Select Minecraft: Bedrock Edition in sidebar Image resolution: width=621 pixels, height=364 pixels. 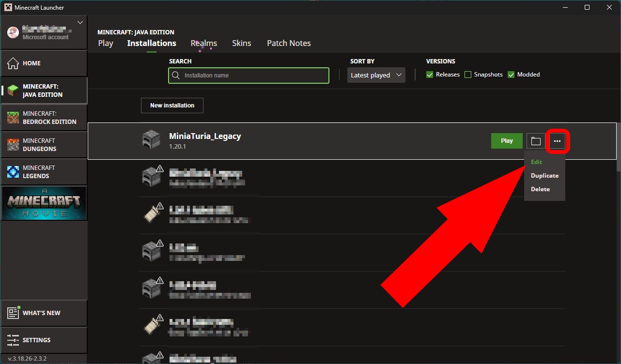[x=44, y=118]
